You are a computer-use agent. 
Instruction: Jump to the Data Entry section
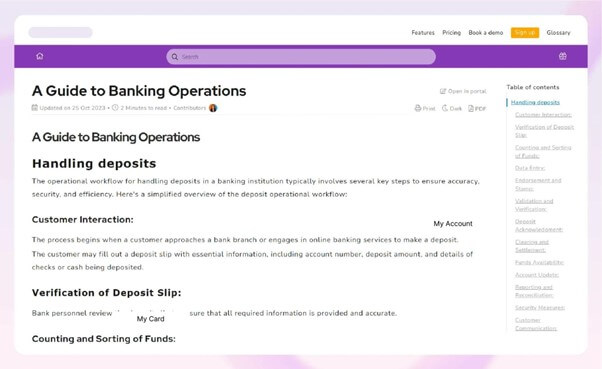(530, 168)
